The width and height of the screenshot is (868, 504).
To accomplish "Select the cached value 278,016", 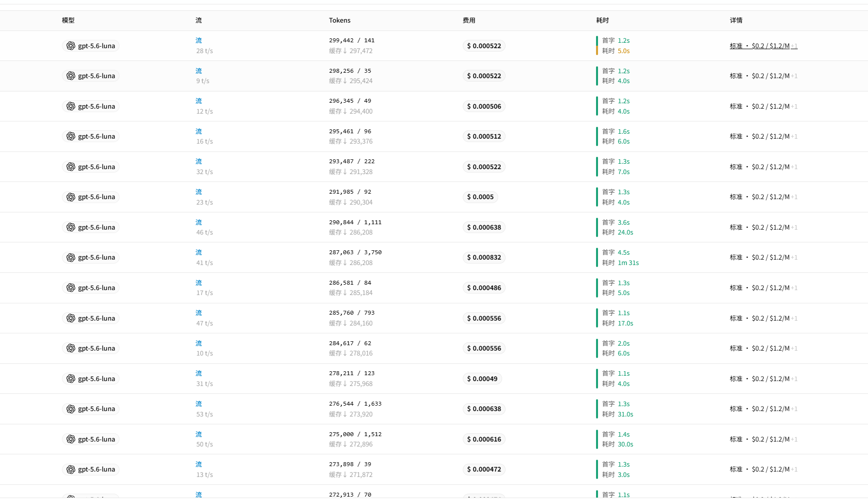I will (x=361, y=353).
